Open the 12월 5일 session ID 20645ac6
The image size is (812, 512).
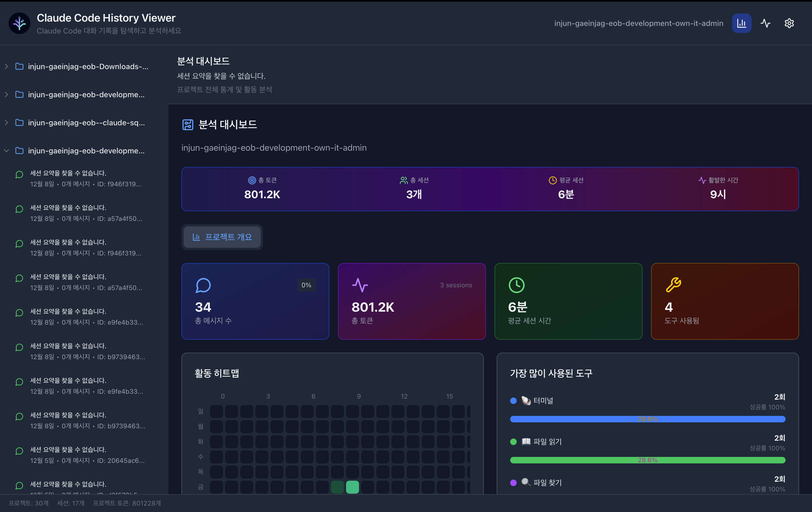point(87,455)
